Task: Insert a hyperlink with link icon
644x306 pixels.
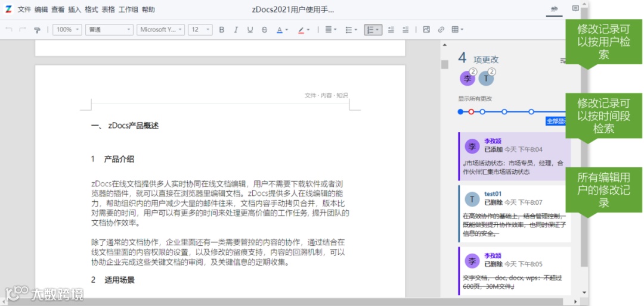Action: (441, 30)
